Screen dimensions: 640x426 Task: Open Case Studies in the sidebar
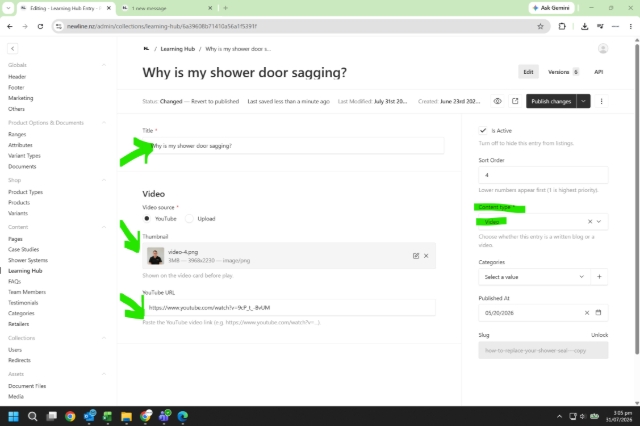click(x=24, y=249)
